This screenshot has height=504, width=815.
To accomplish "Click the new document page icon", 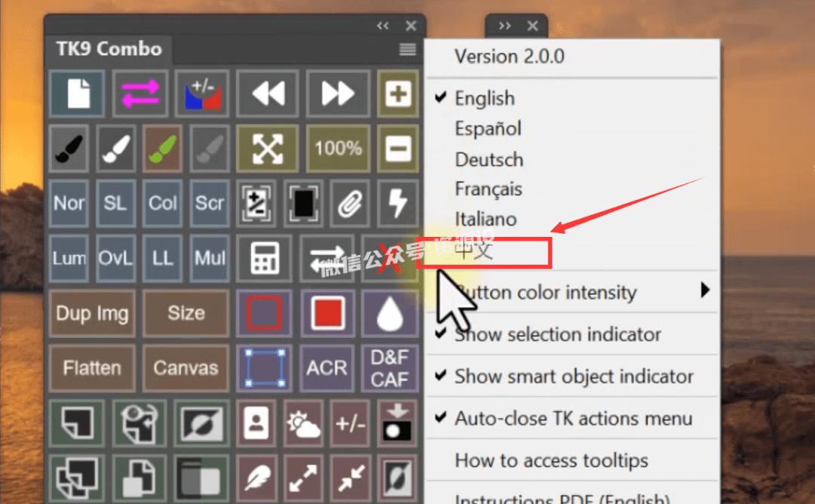I will 78,94.
